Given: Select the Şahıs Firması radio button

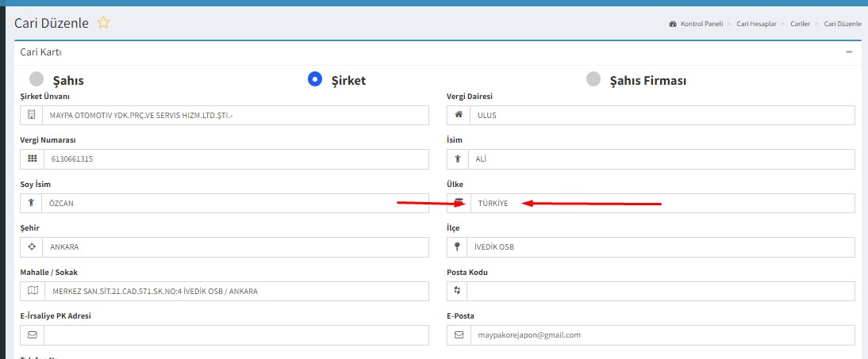Looking at the screenshot, I should click(593, 79).
